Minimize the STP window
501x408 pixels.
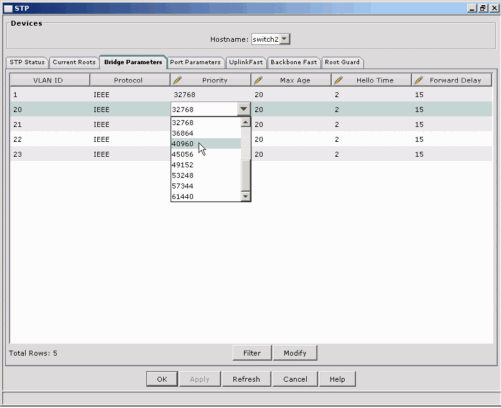pos(472,8)
